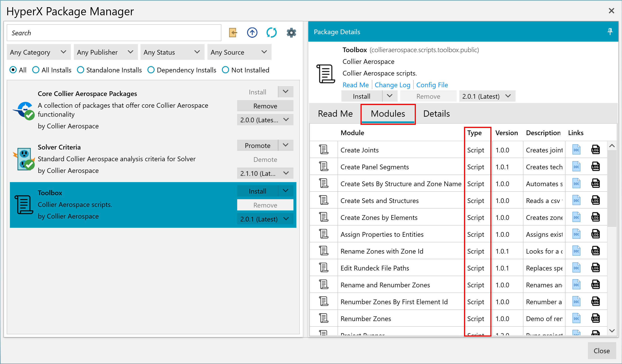
Task: Open the Any Source filter dropdown
Action: (239, 52)
